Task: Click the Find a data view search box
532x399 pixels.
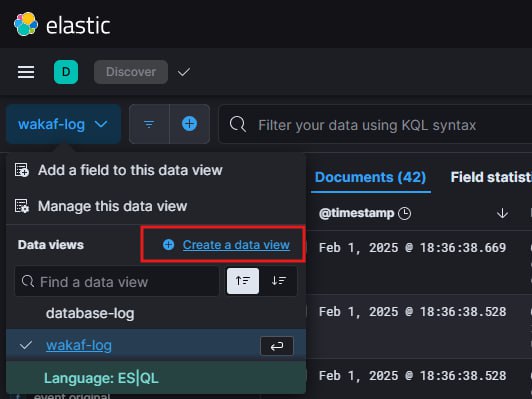Action: 117,282
